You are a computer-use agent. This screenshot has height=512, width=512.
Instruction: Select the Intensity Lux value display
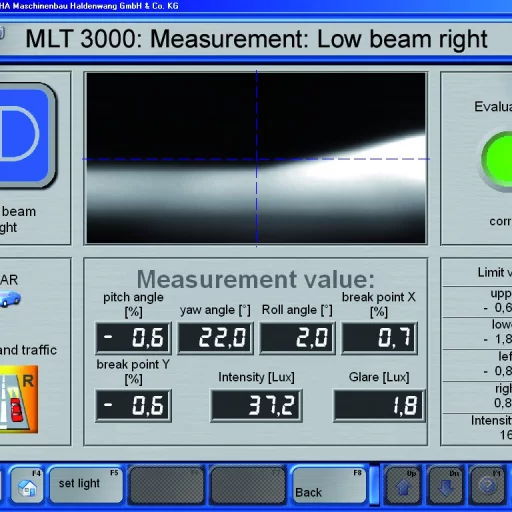pyautogui.click(x=256, y=405)
